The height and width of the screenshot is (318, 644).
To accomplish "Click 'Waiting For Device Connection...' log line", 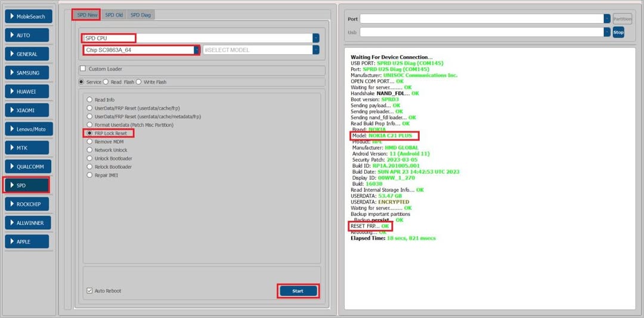I will tap(391, 57).
